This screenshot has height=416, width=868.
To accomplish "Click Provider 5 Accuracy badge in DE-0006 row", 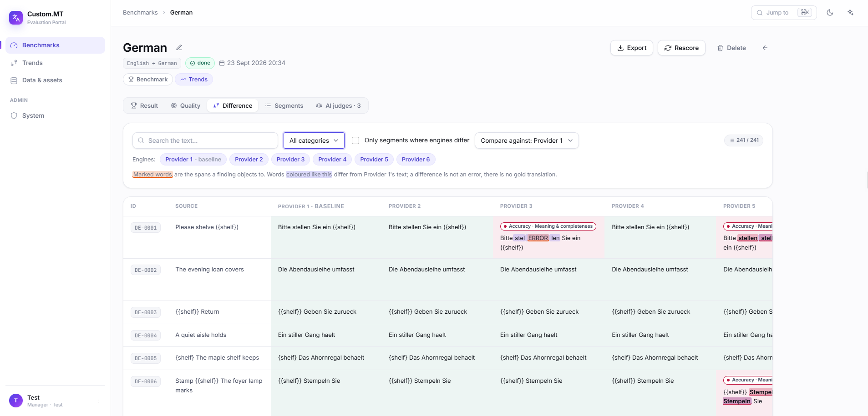I will click(748, 380).
